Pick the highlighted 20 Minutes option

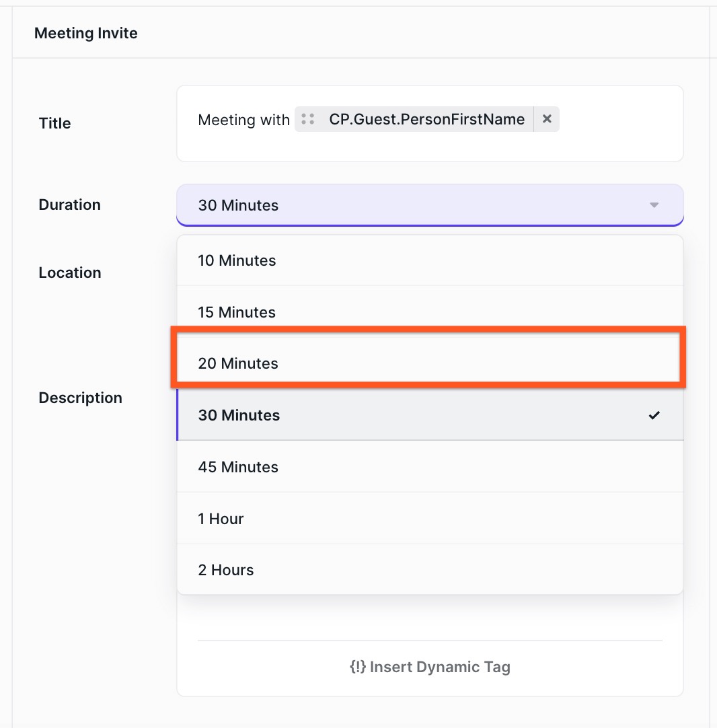pos(238,363)
